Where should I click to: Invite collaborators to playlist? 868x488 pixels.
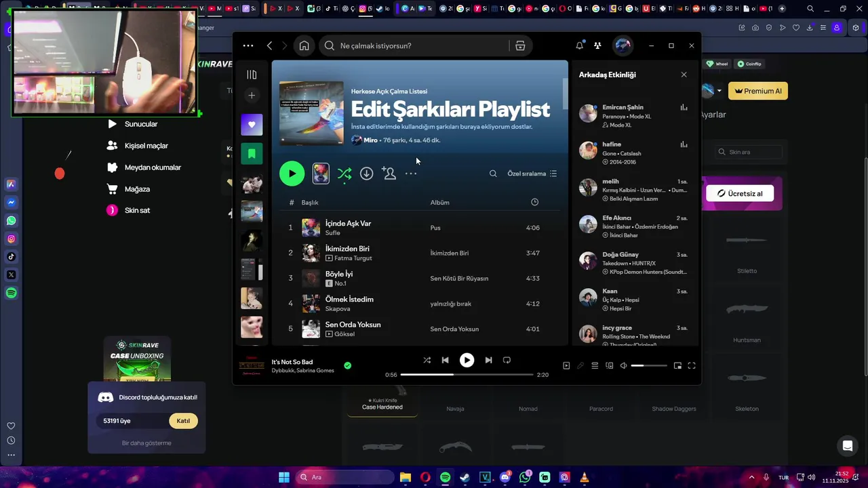click(x=389, y=174)
